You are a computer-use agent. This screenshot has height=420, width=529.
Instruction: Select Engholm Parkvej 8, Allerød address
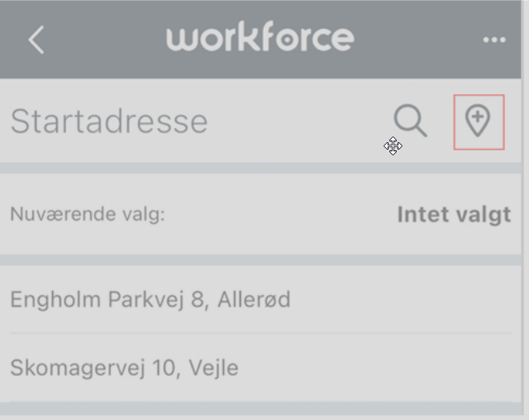[150, 298]
